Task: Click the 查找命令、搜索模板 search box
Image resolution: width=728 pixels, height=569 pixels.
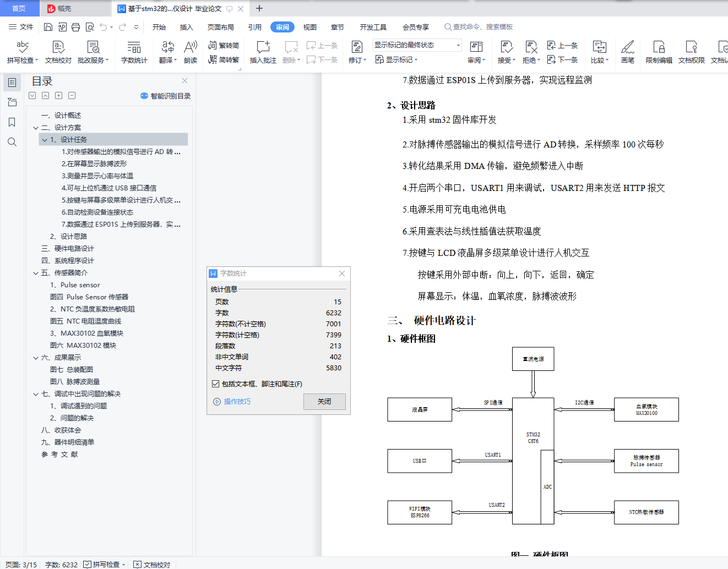Action: click(479, 27)
